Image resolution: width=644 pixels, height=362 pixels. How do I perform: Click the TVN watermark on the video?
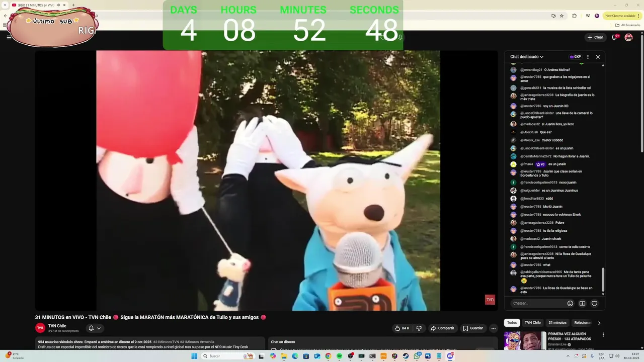coord(490,300)
